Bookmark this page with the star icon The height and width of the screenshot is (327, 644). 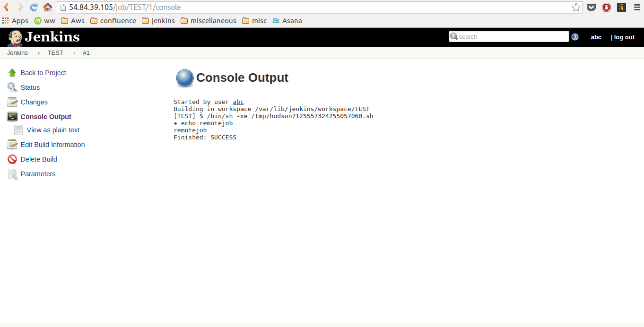(x=576, y=7)
